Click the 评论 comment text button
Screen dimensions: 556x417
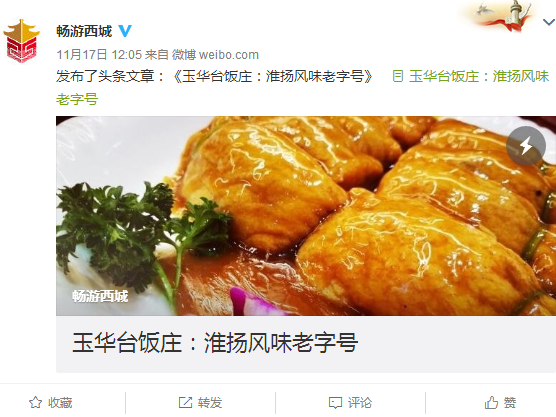[360, 403]
